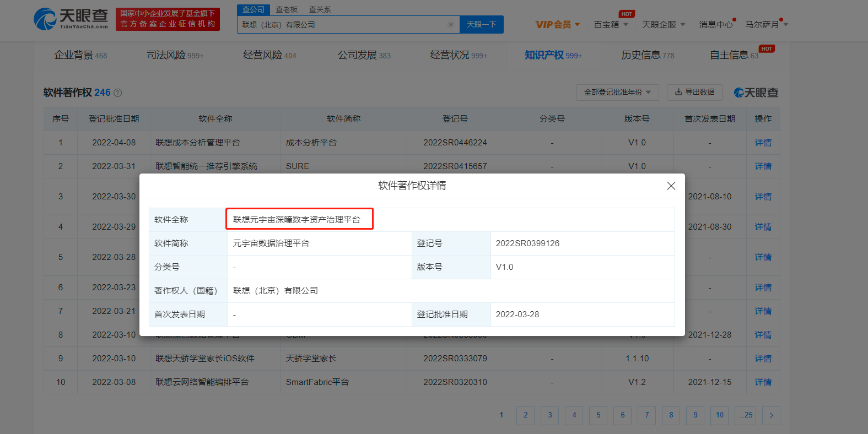Open the 历史信息 tab
The height and width of the screenshot is (434, 868).
pyautogui.click(x=648, y=55)
